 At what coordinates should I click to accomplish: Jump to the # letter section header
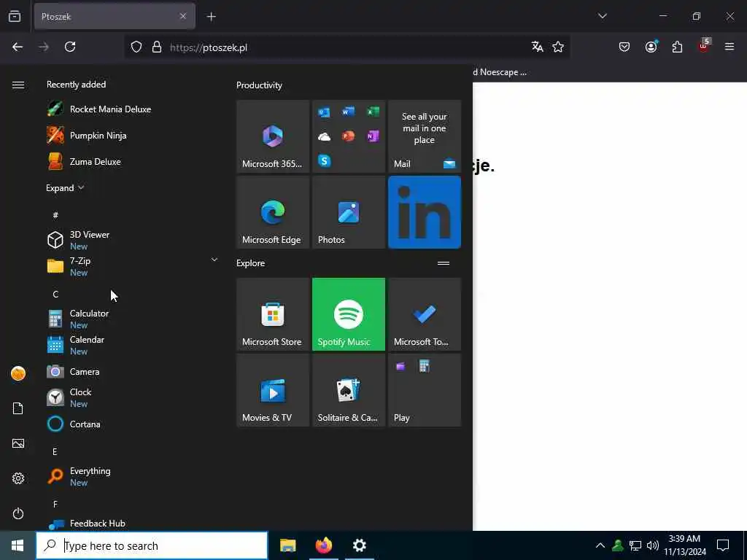55,215
